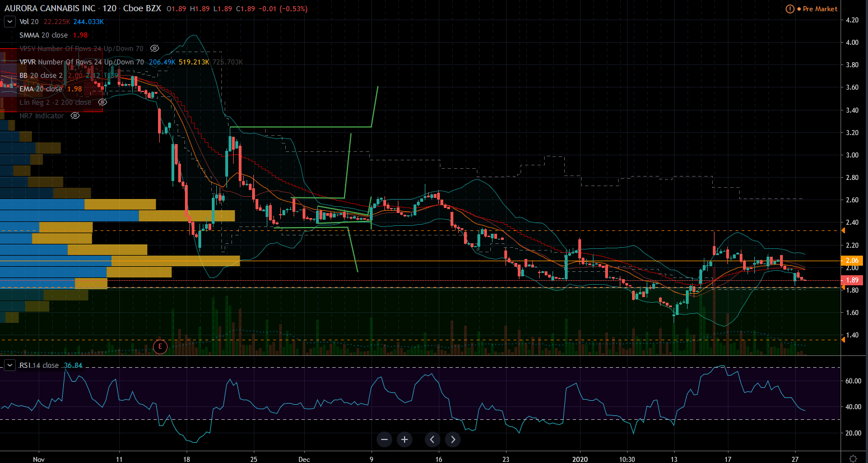Click the zoom out minus button
868x463 pixels.
tap(384, 439)
